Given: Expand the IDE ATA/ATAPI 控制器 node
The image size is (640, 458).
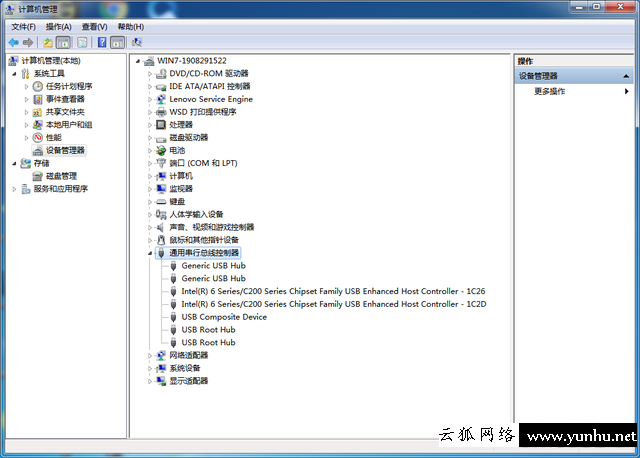Looking at the screenshot, I should click(150, 87).
